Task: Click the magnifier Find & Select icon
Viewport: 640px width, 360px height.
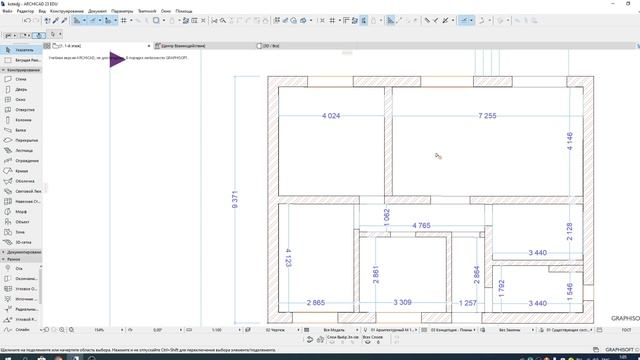Action: pos(223,20)
